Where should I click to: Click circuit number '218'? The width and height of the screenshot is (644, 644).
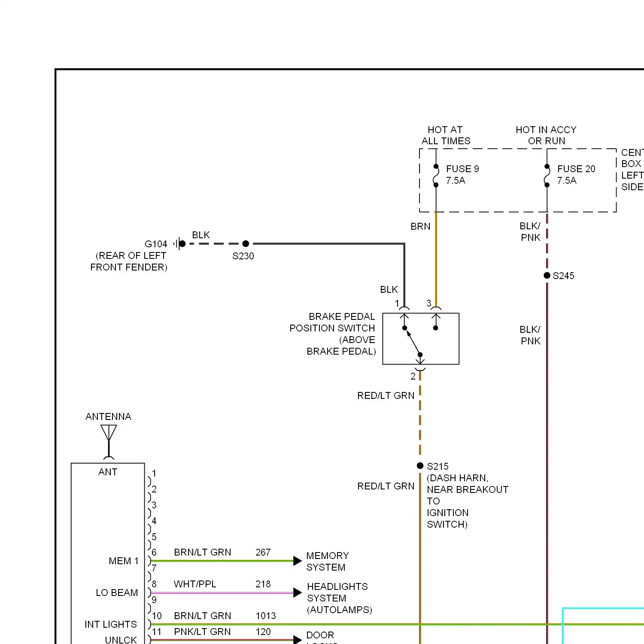[263, 584]
